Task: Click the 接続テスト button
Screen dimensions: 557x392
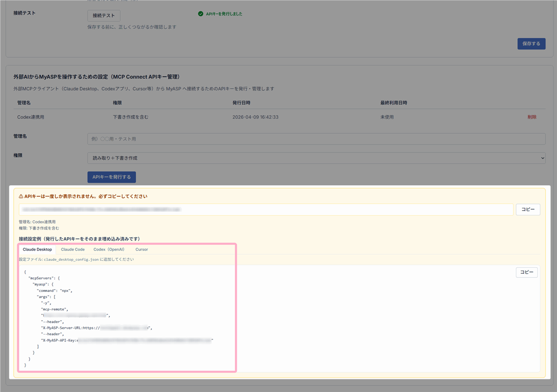Action: [104, 15]
